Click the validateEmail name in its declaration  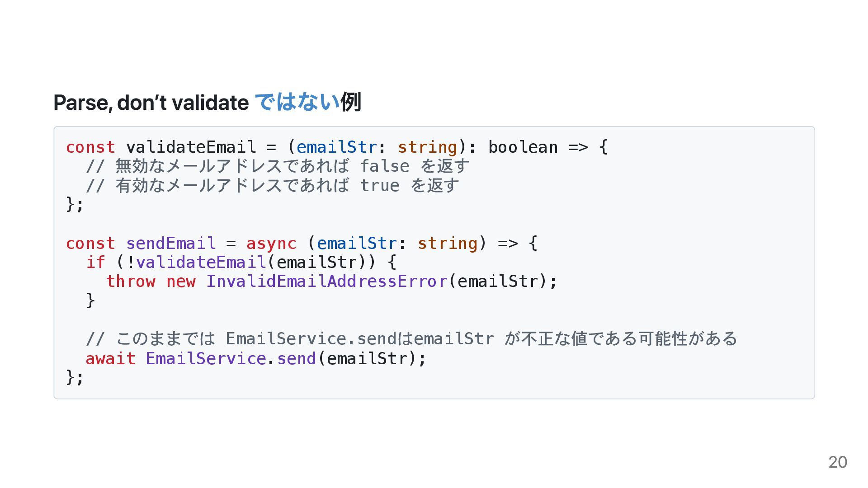pyautogui.click(x=191, y=147)
